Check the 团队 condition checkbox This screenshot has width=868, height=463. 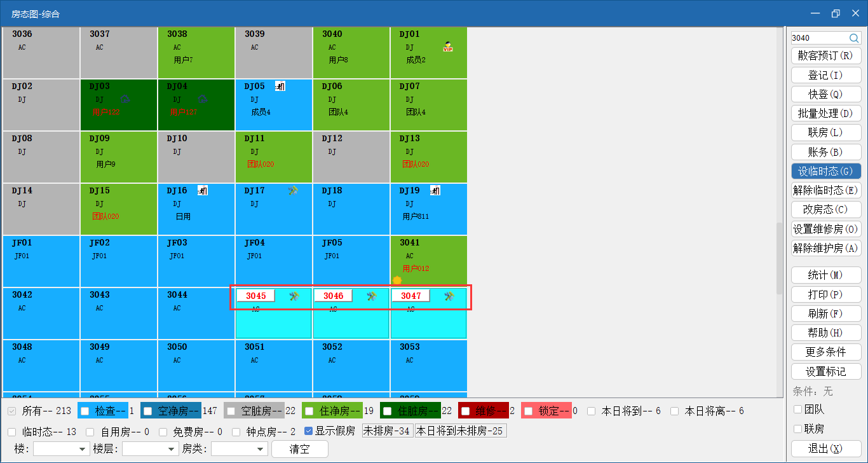tap(798, 410)
